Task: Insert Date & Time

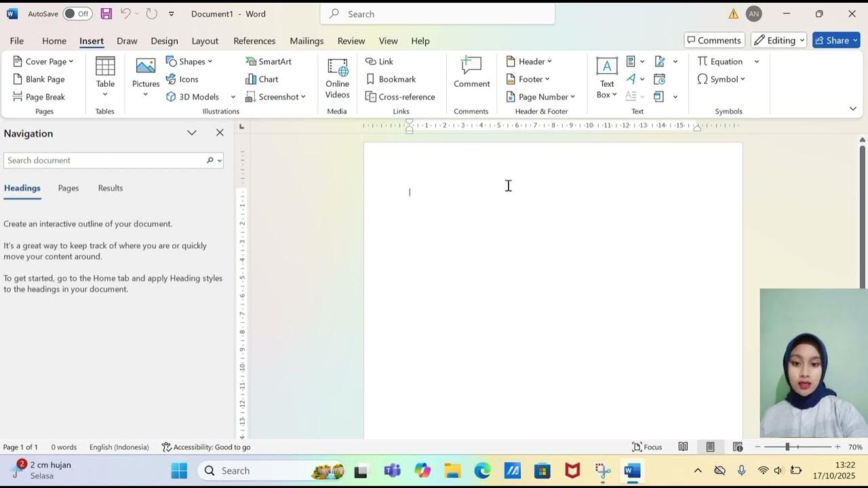Action: 659,79
